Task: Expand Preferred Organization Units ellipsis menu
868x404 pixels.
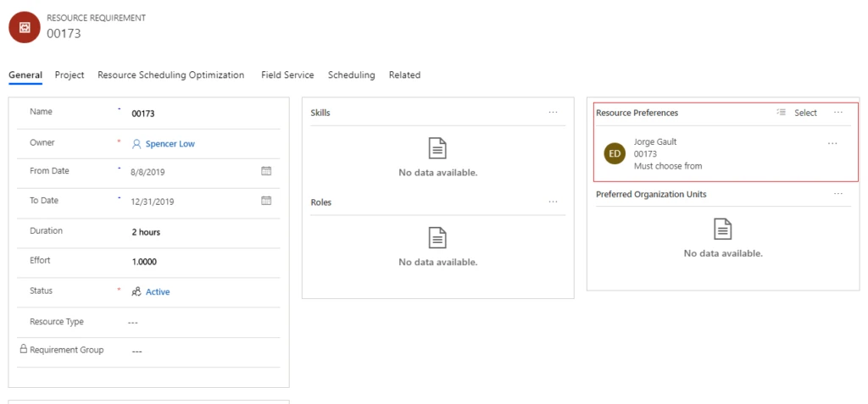Action: point(838,194)
